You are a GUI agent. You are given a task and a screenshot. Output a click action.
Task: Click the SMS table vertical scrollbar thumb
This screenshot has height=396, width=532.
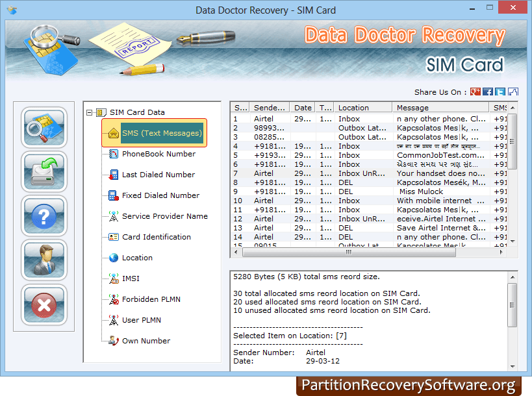pos(513,142)
